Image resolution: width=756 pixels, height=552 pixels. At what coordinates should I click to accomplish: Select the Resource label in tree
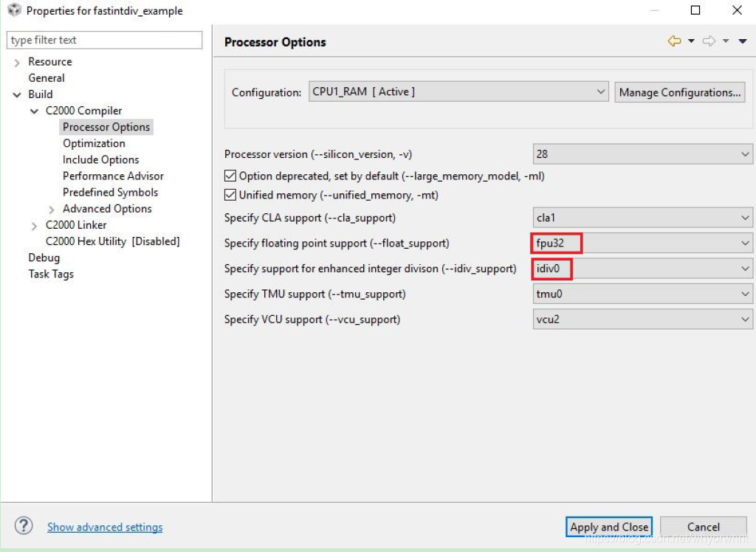point(50,62)
